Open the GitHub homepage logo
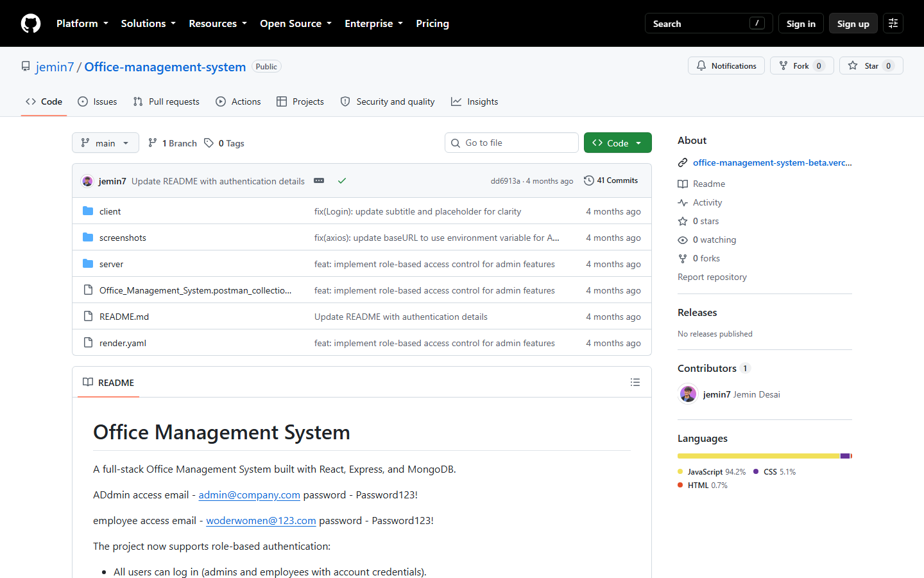Screen dimensions: 924x578 click(x=31, y=24)
